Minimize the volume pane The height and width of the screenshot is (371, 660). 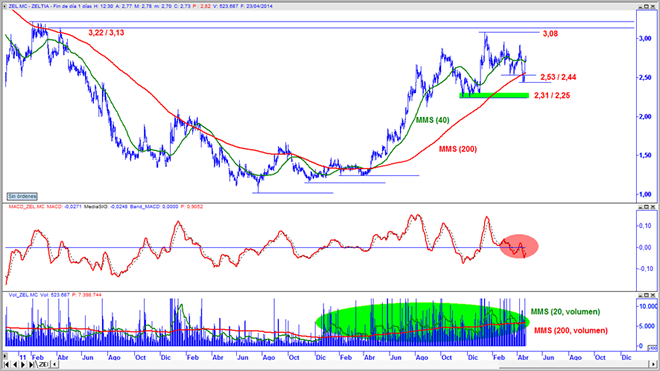pos(640,295)
